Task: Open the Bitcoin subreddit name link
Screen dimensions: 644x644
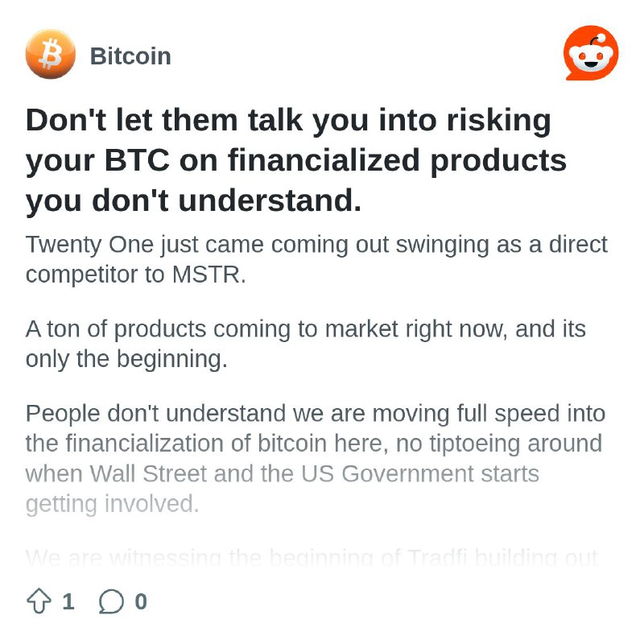Action: pyautogui.click(x=130, y=56)
